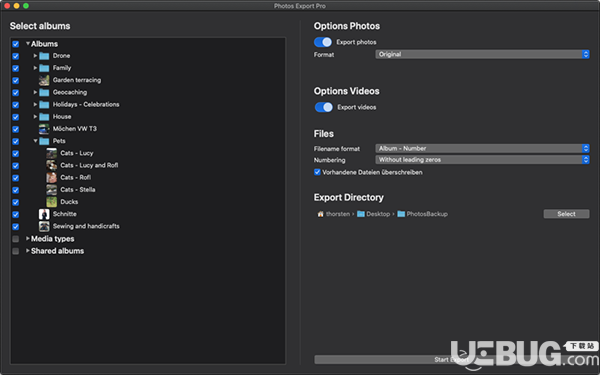Select the Sewing and handicrafts thumbnail

44,227
